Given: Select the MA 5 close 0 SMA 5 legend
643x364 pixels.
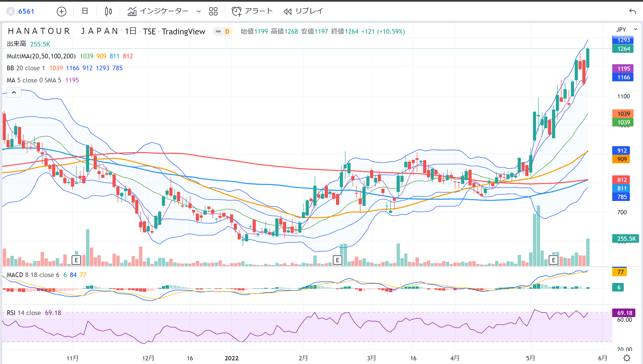Looking at the screenshot, I should click(34, 80).
